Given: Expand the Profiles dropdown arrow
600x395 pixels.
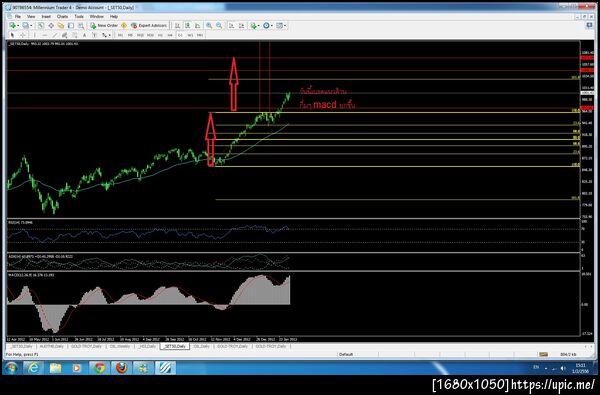Looking at the screenshot, I should [31, 26].
